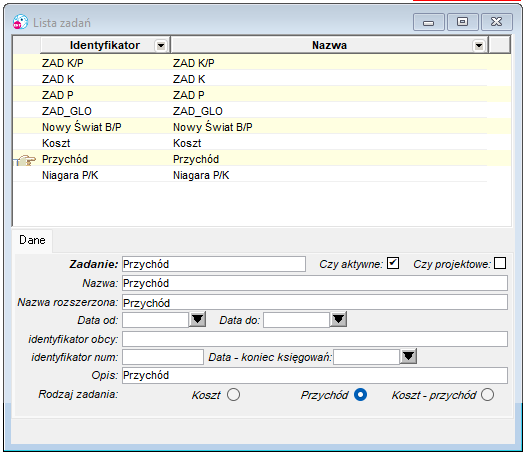Expand the Data - koniec księgowań picker
524x453 pixels.
point(408,356)
